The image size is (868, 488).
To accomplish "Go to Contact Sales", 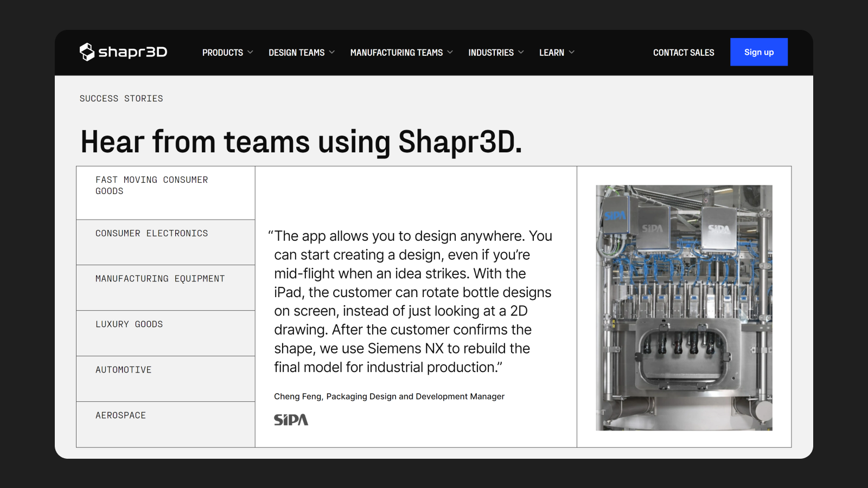I will click(683, 53).
